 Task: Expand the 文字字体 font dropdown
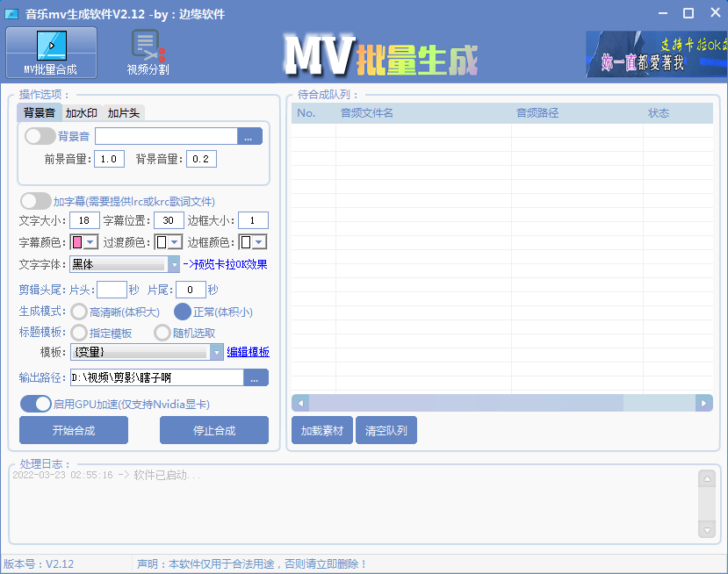point(174,264)
